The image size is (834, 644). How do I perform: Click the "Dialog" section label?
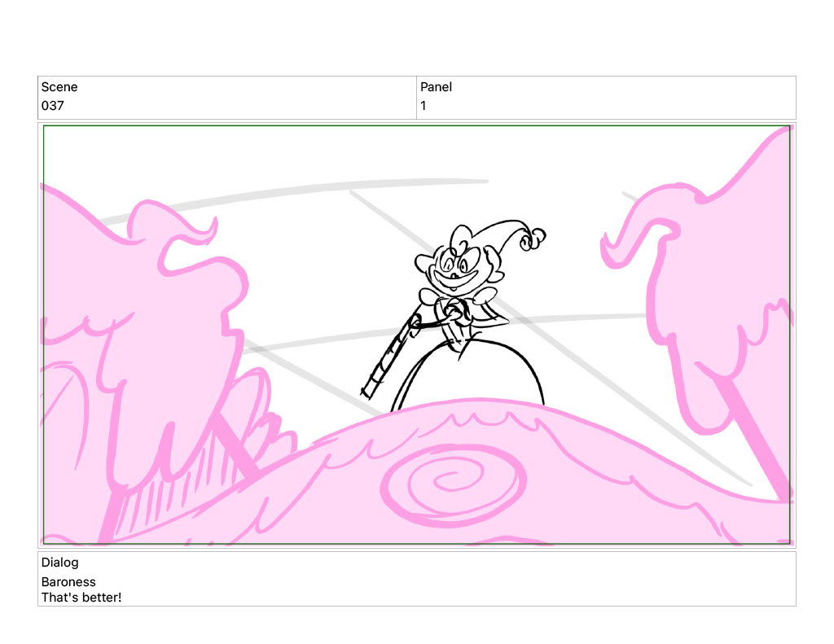60,563
